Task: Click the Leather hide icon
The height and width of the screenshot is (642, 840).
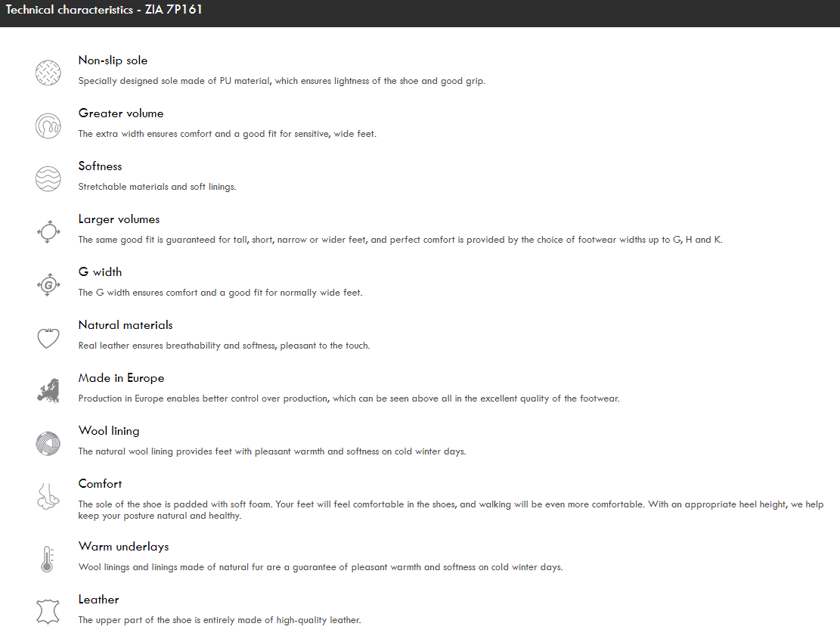Action: 48,612
